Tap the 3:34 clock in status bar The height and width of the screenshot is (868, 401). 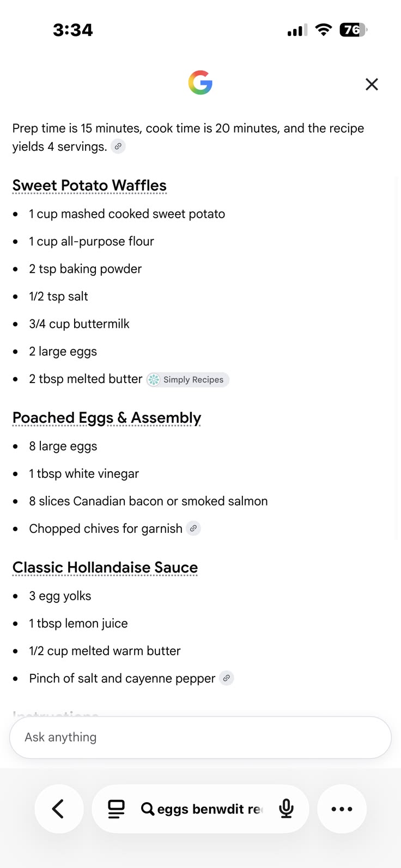73,30
